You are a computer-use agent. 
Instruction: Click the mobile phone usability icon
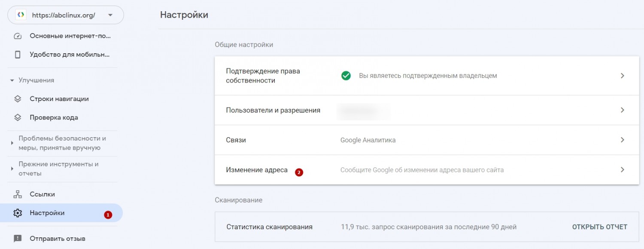tap(18, 55)
